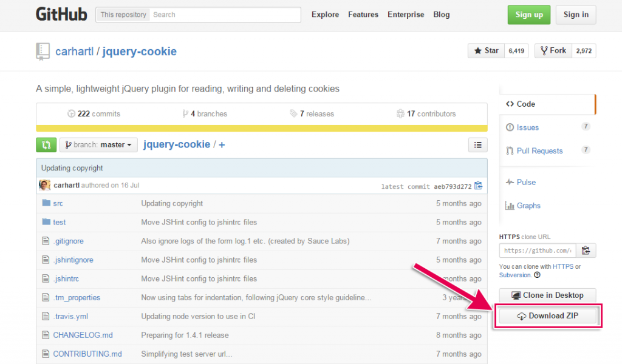Viewport: 622px width, 364px height.
Task: Click the GitHub logo
Action: coord(61,14)
